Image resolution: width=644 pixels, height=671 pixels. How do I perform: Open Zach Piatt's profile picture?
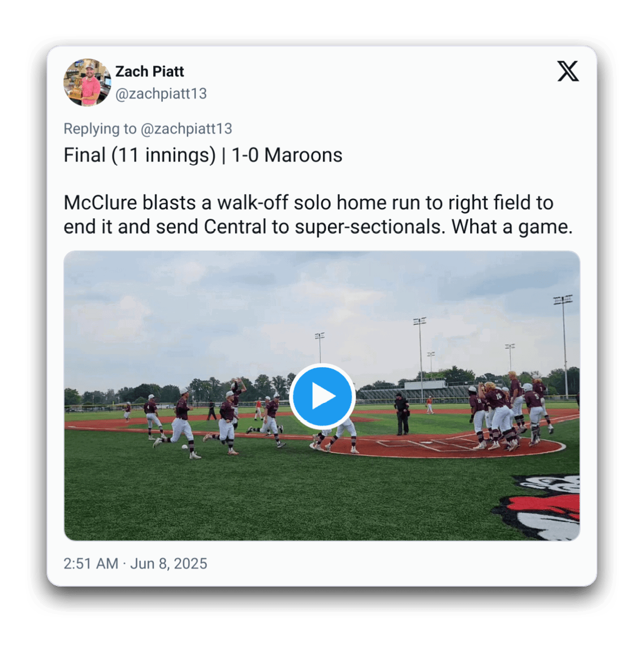coord(87,82)
